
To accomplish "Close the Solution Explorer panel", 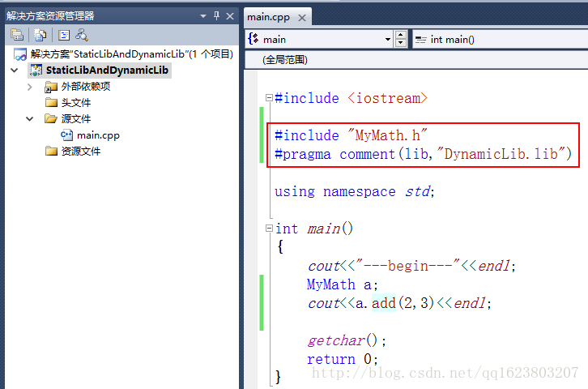I will point(230,16).
